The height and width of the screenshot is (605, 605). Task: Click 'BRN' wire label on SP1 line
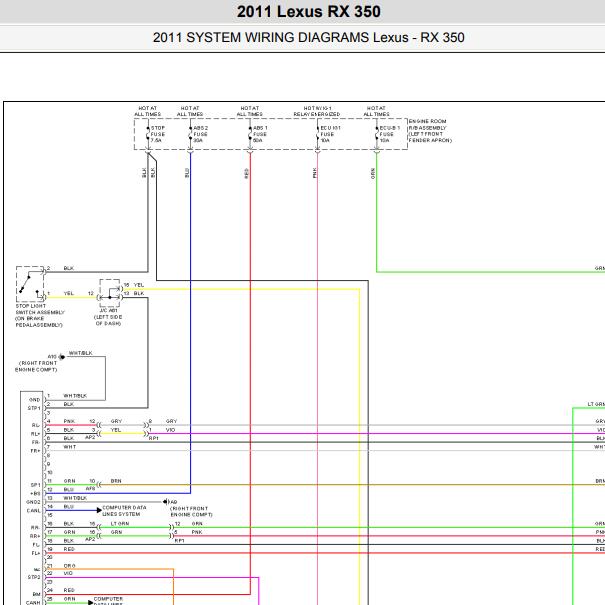[116, 481]
